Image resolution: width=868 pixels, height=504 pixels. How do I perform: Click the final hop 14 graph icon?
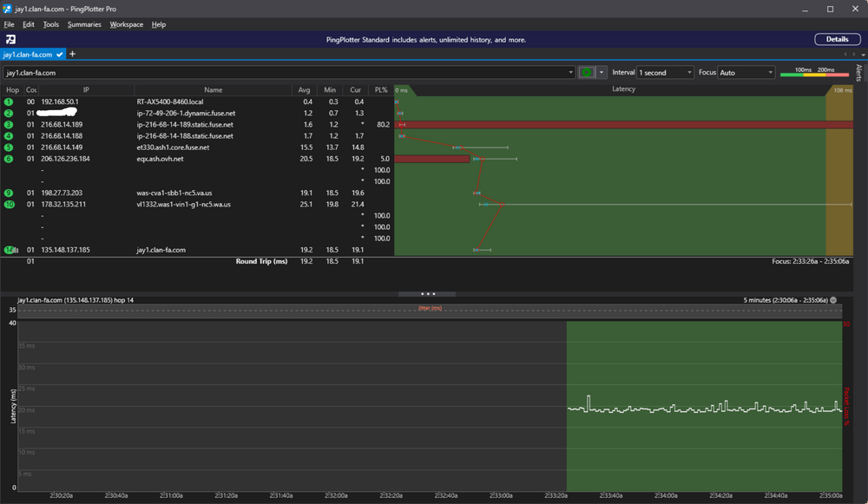point(11,250)
